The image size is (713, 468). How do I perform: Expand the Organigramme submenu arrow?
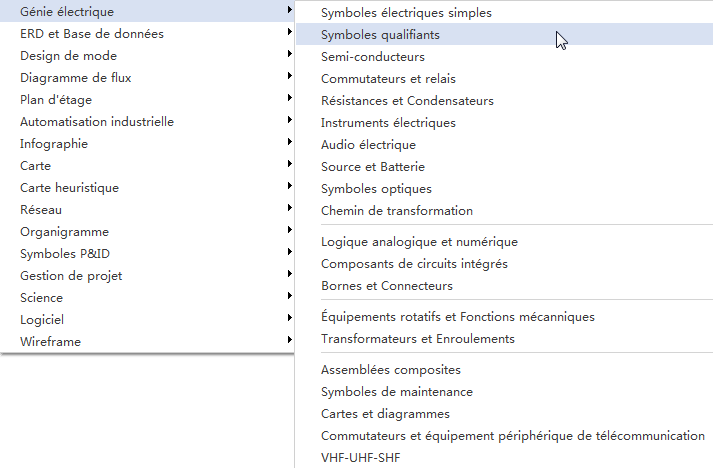pyautogui.click(x=289, y=232)
